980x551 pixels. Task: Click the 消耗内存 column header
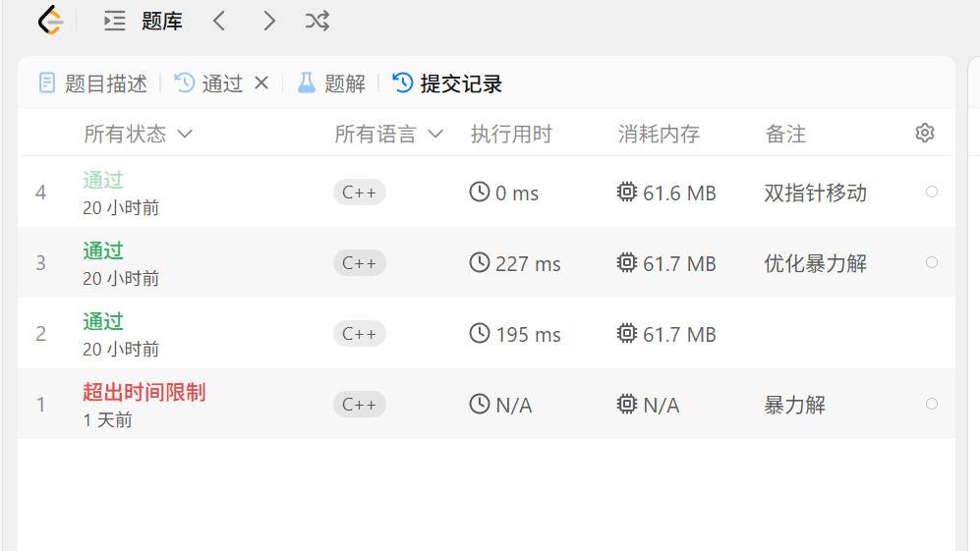659,134
